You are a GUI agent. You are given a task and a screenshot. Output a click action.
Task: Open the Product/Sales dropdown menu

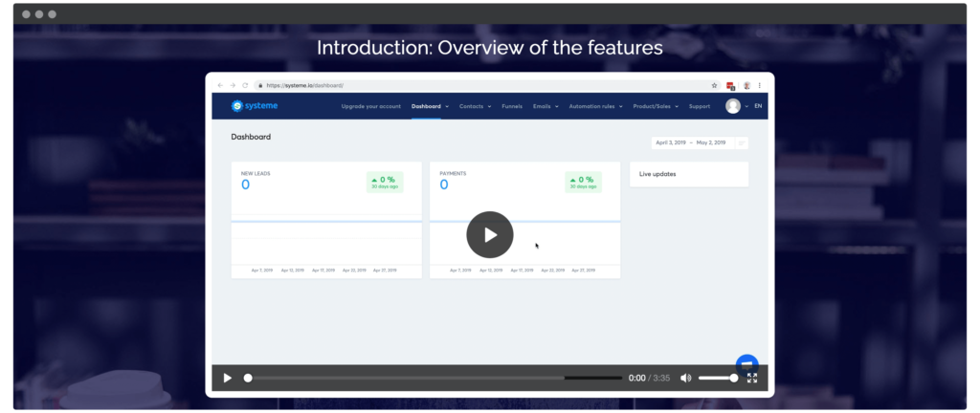coord(659,106)
